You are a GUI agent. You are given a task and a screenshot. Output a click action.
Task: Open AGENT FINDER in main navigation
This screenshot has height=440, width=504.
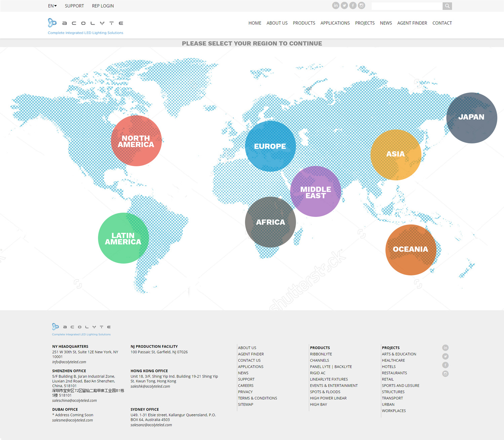pos(412,23)
